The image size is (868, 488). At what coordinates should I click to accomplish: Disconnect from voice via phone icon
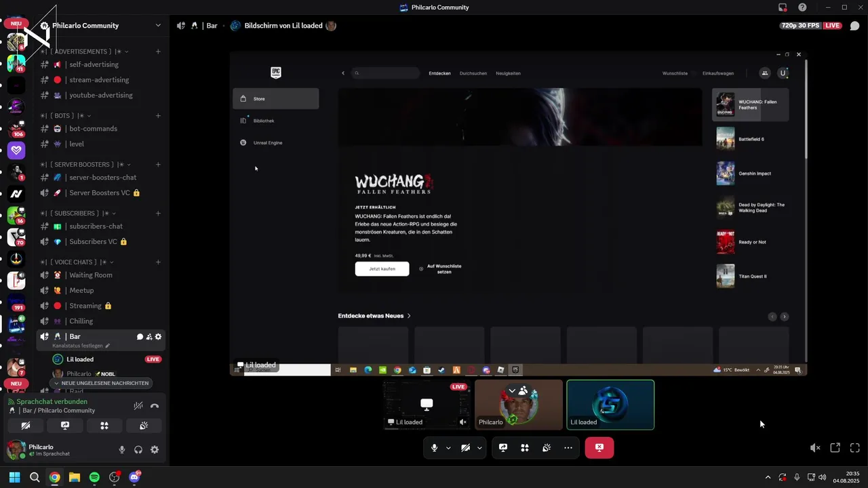155,406
